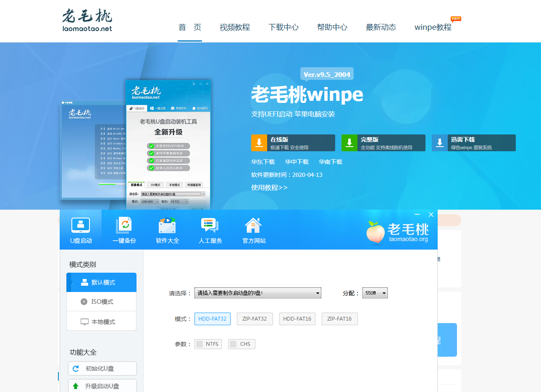Screen dimensions: 541x392
Task: Click the 华南下载 mirror link
Action: pyautogui.click(x=330, y=162)
